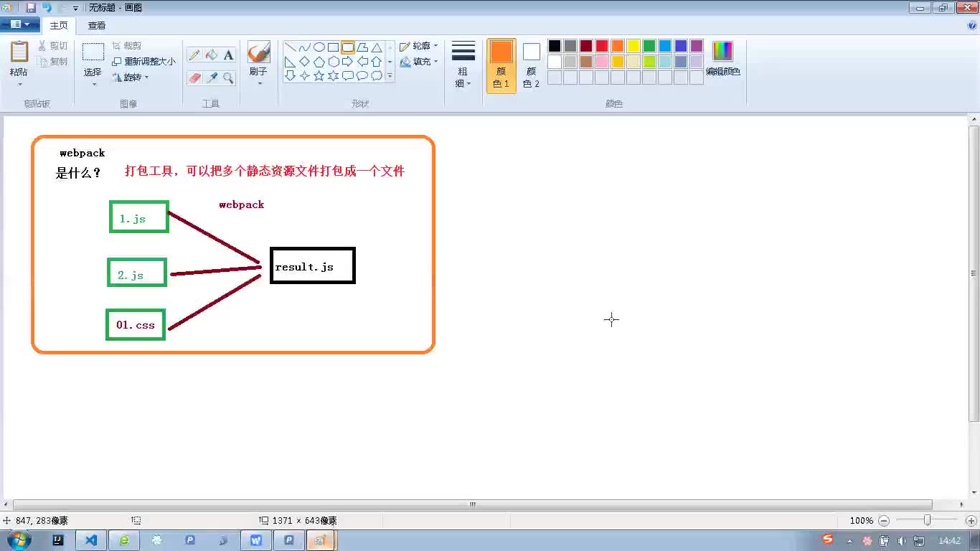Click the zoom out minus button
The height and width of the screenshot is (551, 980).
(x=884, y=521)
